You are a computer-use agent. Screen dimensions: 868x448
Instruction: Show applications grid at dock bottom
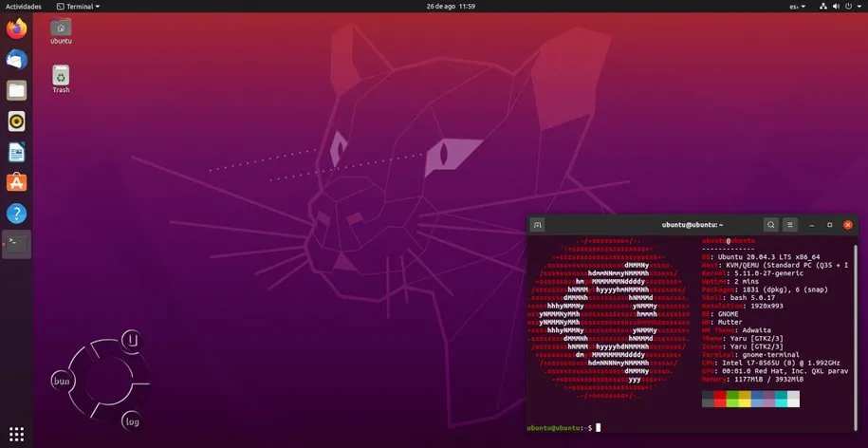16,434
